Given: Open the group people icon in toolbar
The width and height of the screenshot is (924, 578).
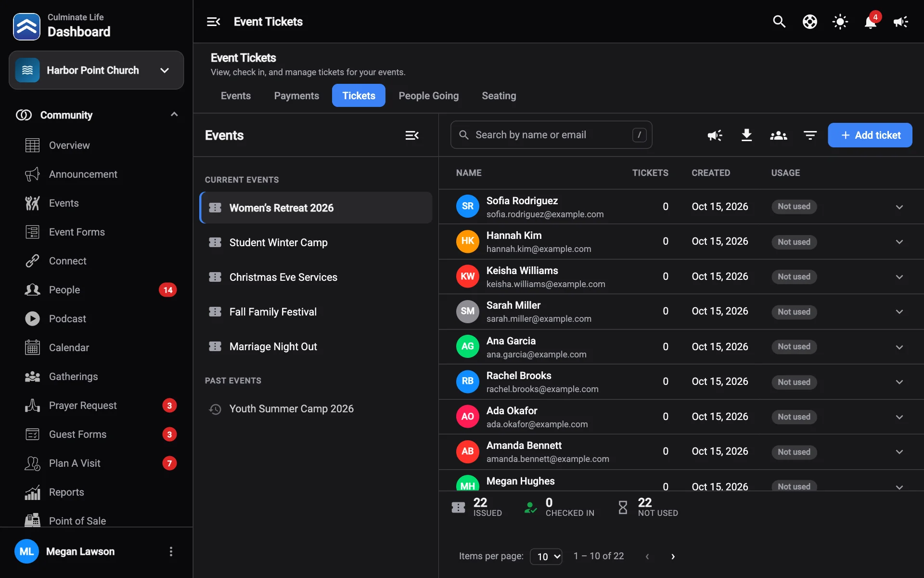Looking at the screenshot, I should pos(778,135).
